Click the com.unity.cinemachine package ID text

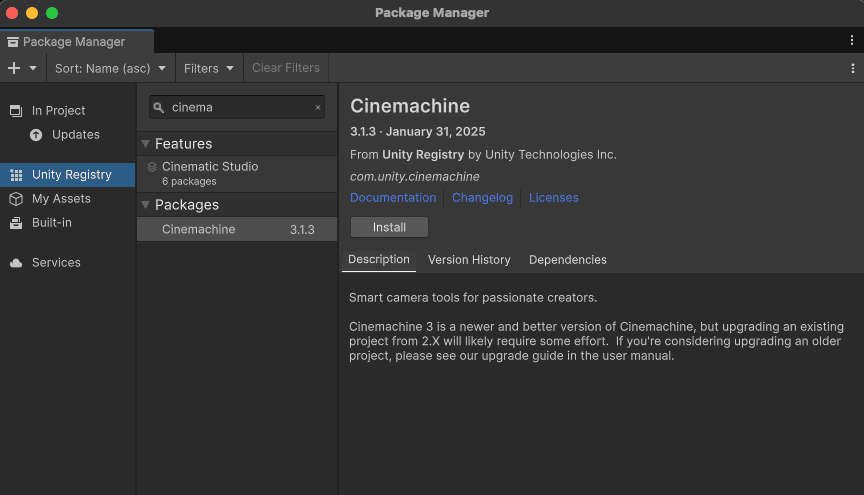pos(414,177)
